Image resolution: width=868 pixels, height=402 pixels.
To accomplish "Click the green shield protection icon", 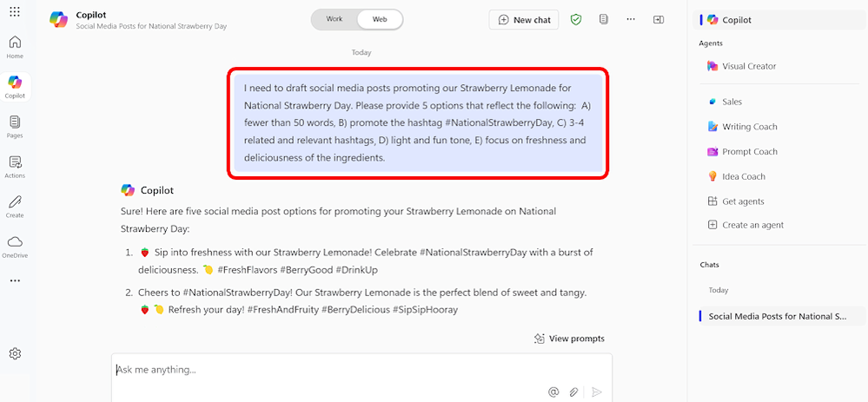I will click(575, 19).
